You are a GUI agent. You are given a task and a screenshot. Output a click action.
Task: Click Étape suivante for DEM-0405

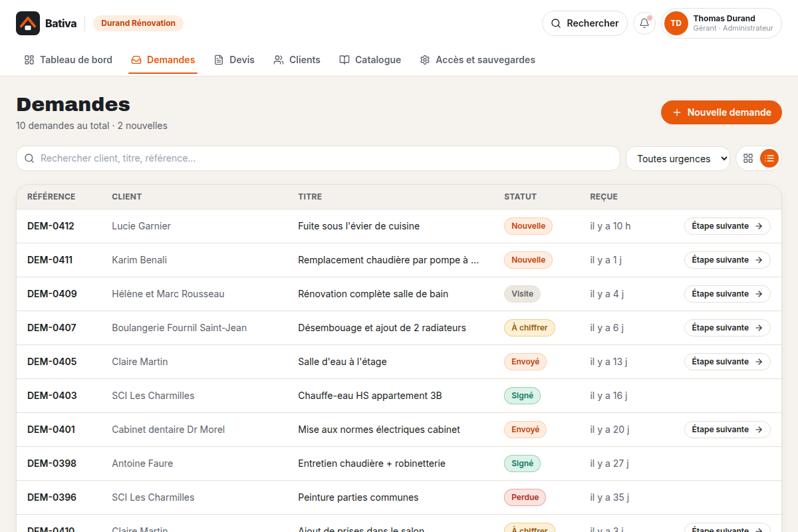coord(728,362)
